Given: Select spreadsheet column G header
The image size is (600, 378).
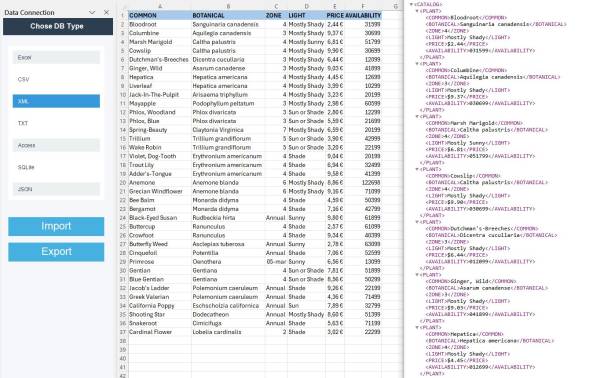Looking at the screenshot, I should click(395, 6).
